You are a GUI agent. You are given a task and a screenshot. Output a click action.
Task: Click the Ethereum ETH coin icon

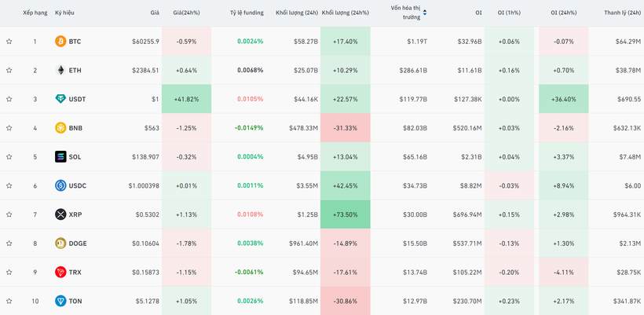coord(60,71)
